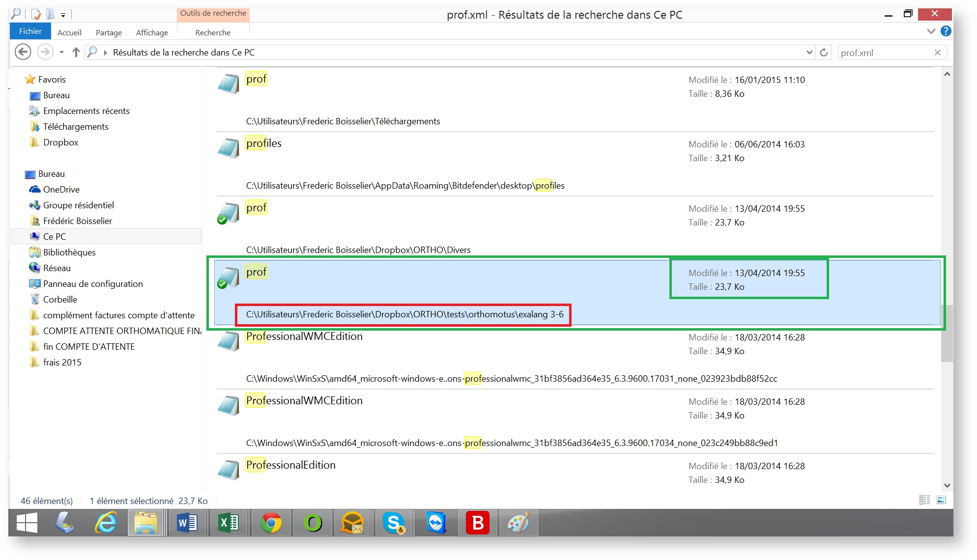Switch to the Affichage tab
Screen dimensions: 977x560
point(151,32)
